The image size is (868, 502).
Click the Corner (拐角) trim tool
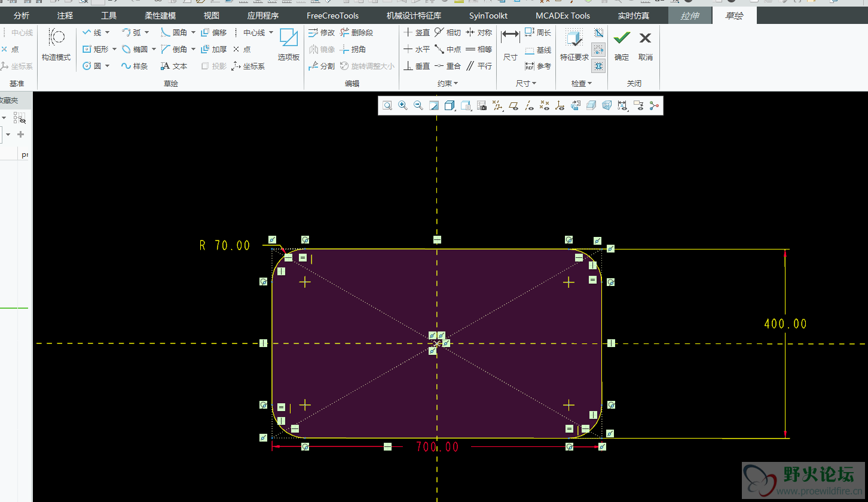[x=353, y=49]
